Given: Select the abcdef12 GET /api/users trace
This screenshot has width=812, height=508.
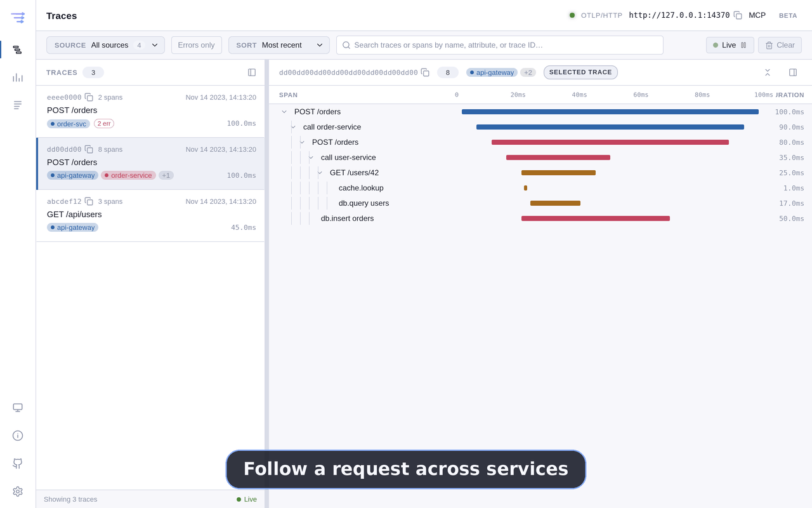Looking at the screenshot, I should click(x=150, y=215).
